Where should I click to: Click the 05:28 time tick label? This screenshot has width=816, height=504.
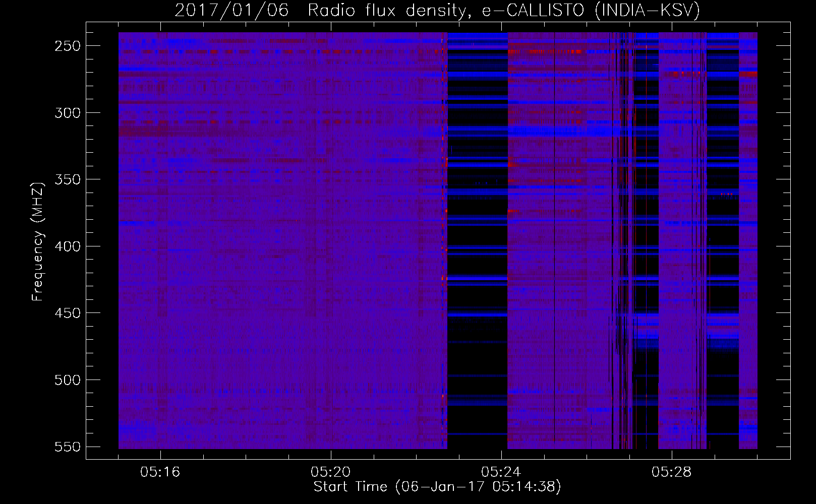point(672,472)
